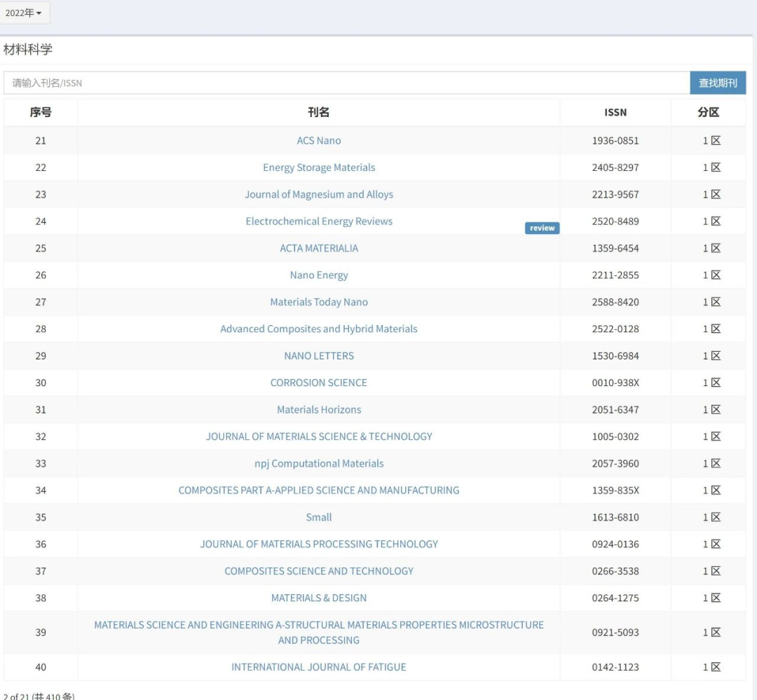Screen dimensions: 757x700
Task: Select the Materials Horizons link
Action: click(x=318, y=410)
